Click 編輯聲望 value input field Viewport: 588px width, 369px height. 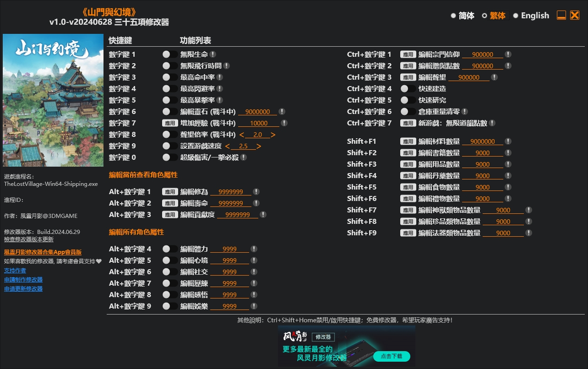tap(469, 77)
